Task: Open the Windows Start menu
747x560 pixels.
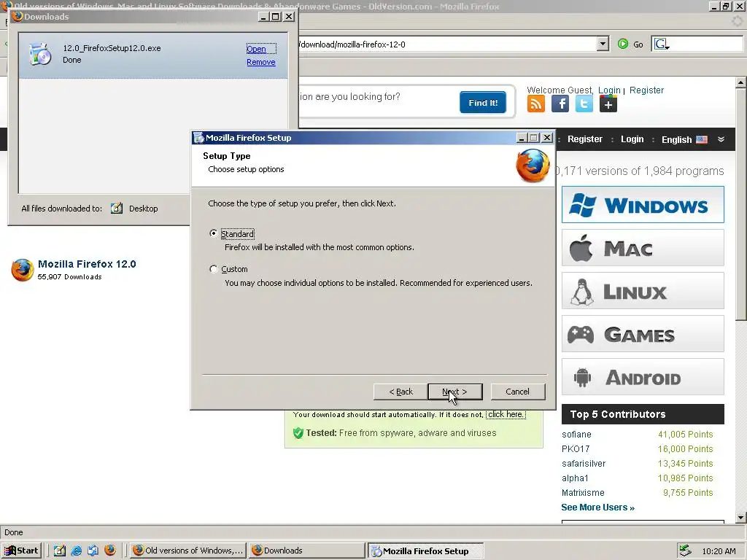Action: (22, 551)
